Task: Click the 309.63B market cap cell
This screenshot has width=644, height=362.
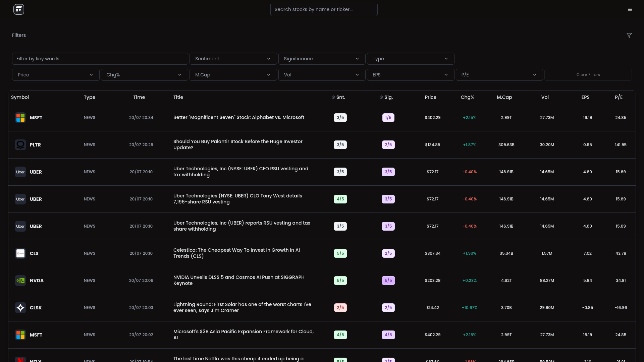Action: tap(506, 145)
